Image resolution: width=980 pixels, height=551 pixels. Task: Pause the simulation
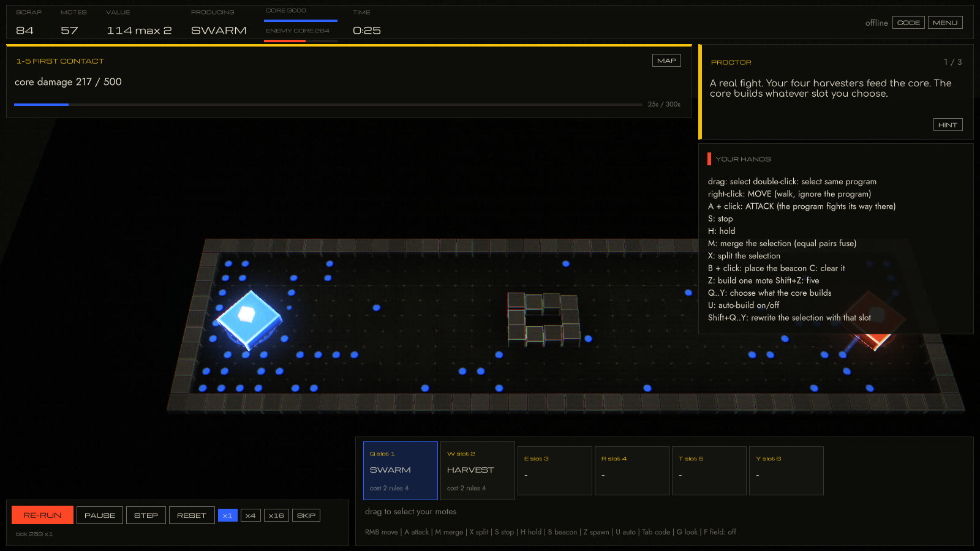100,515
